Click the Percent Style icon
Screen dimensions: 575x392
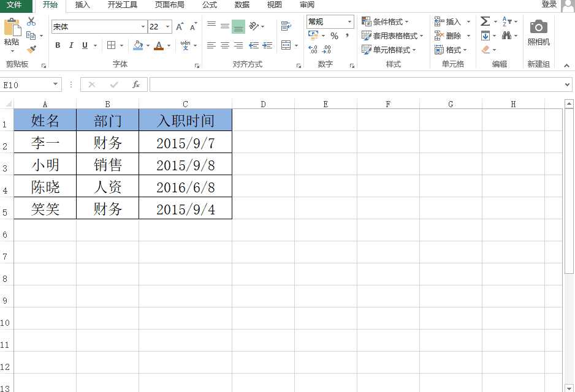click(x=335, y=36)
